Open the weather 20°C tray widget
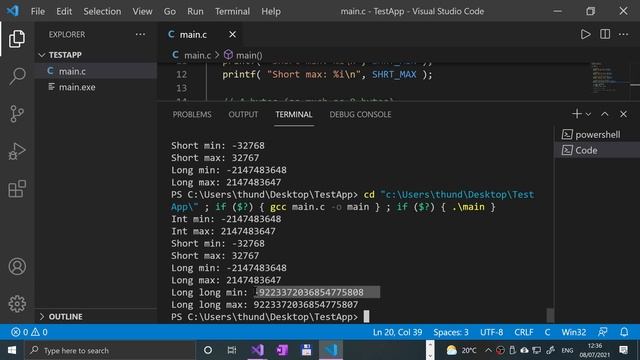 (461, 350)
